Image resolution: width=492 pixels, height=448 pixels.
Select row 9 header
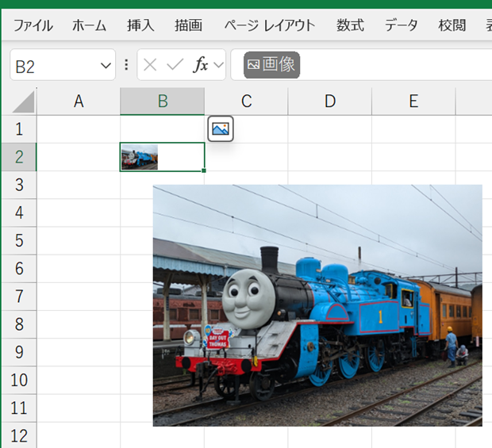(x=19, y=352)
